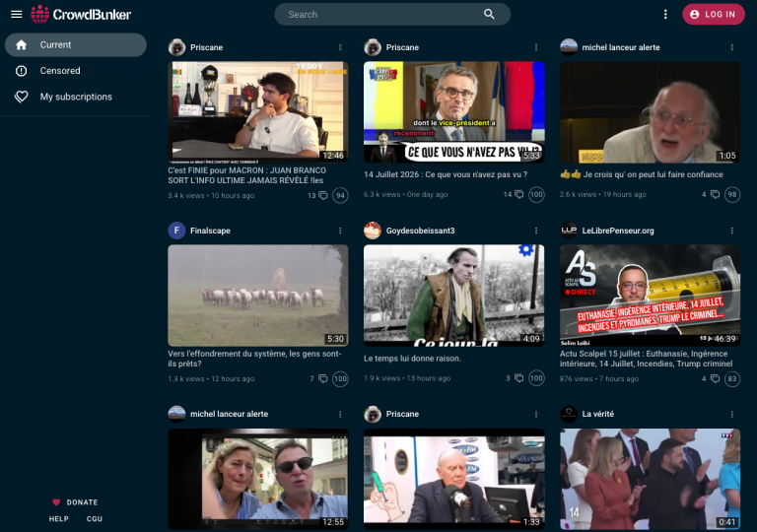Screen dimensions: 757x532
Task: Open options for 'Je crois qu'on peut' card
Action: 732,47
